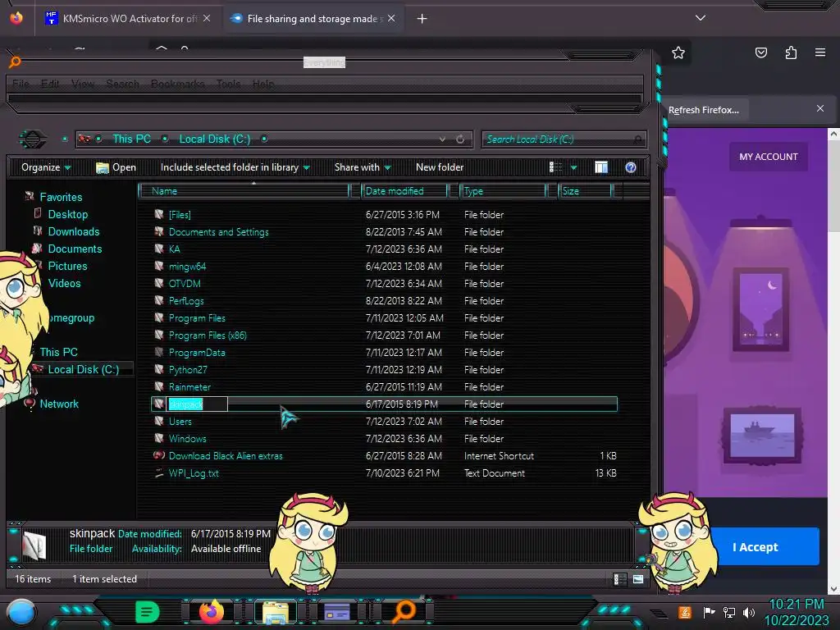Click the green notes app taskbar icon
The width and height of the screenshot is (840, 630).
147,612
